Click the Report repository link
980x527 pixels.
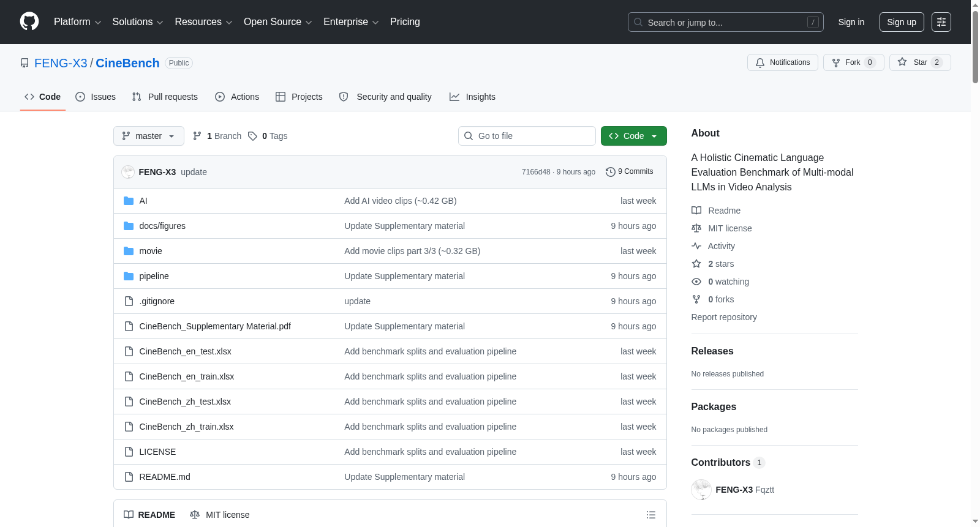724,317
